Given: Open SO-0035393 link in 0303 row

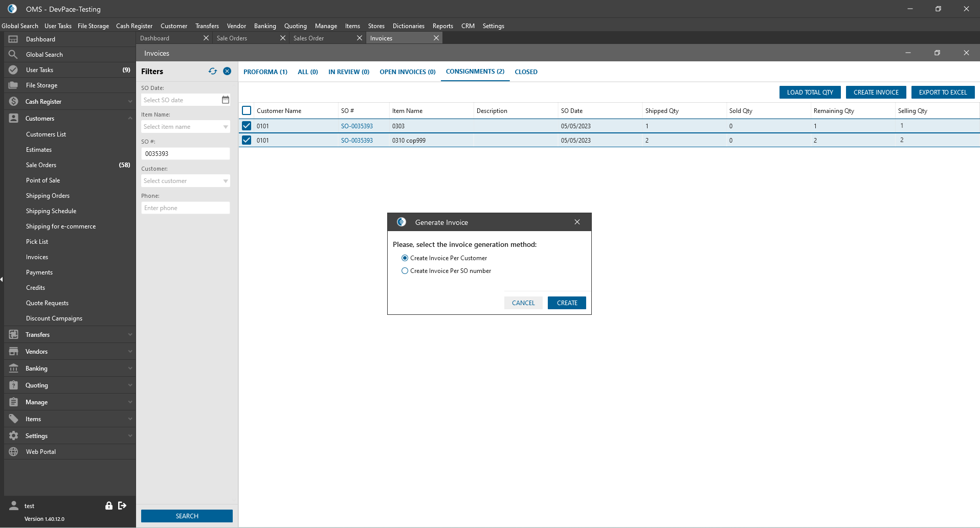Looking at the screenshot, I should pos(357,126).
